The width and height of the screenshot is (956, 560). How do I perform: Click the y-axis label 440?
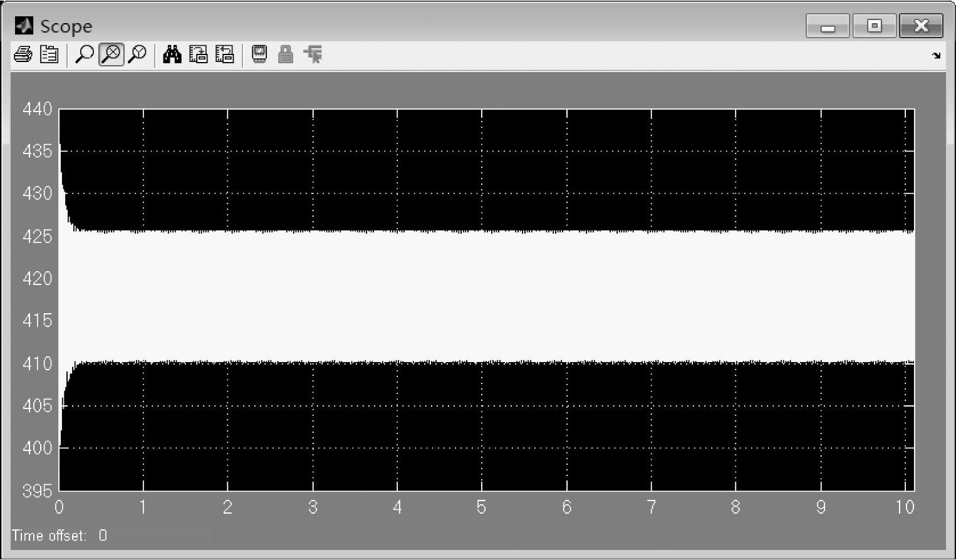(x=37, y=109)
